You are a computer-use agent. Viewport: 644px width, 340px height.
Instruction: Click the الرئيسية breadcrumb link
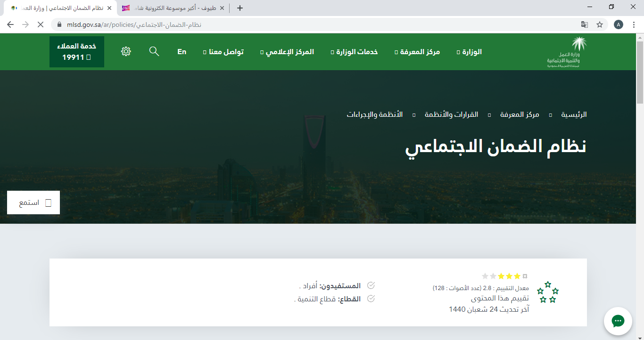(x=574, y=114)
